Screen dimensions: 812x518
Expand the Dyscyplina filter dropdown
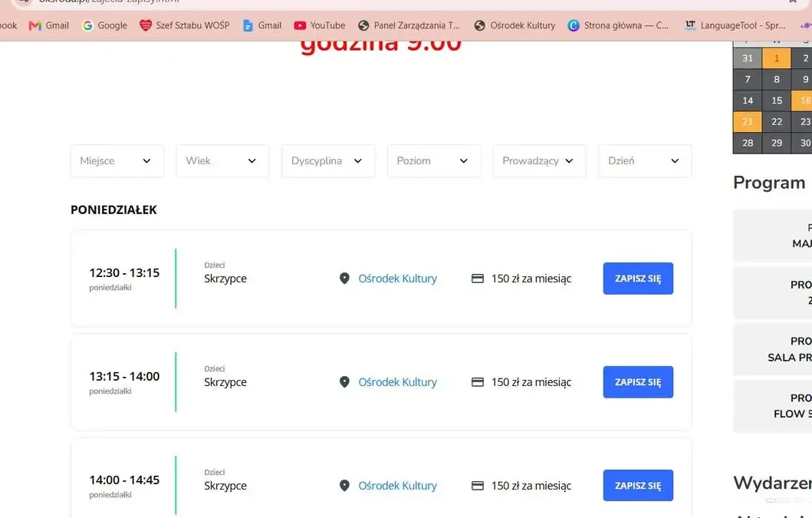point(328,160)
